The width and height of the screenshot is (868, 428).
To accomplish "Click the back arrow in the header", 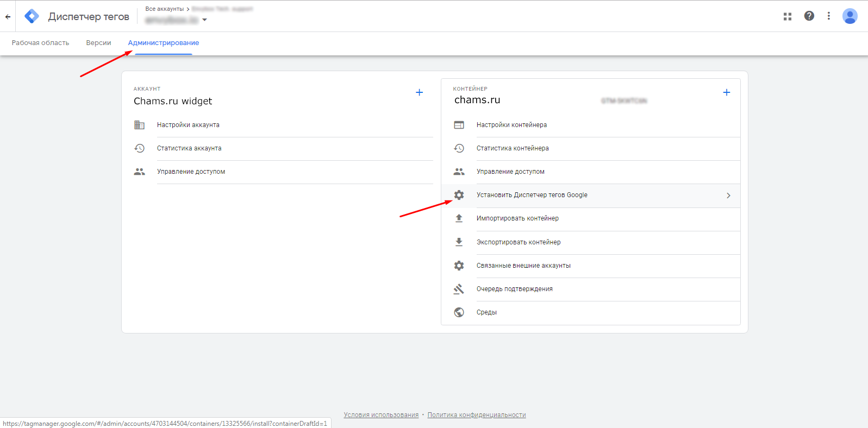I will [8, 17].
